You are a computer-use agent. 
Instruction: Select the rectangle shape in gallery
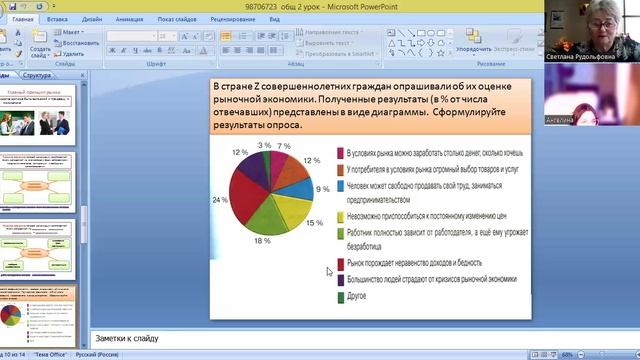tap(421, 33)
